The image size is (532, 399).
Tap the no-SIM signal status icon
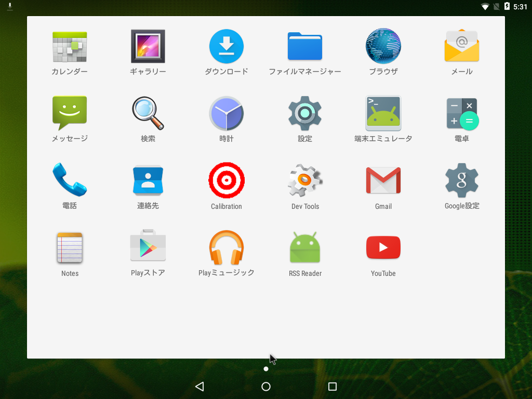pyautogui.click(x=496, y=6)
